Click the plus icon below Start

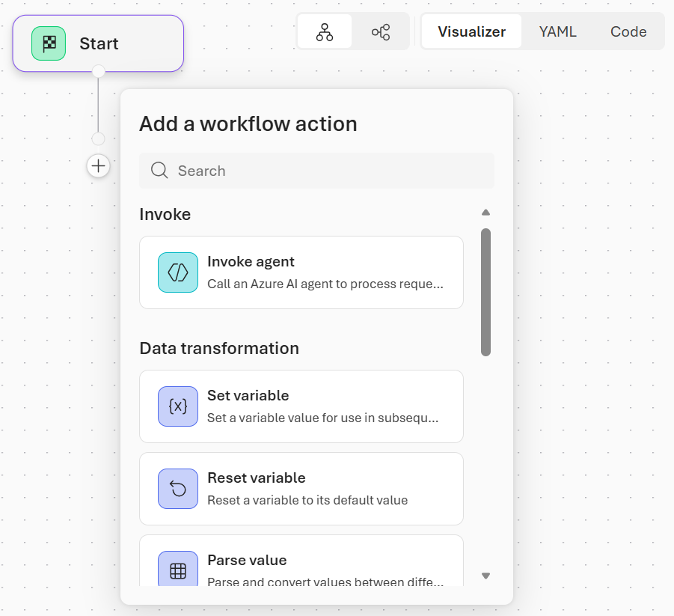point(98,165)
